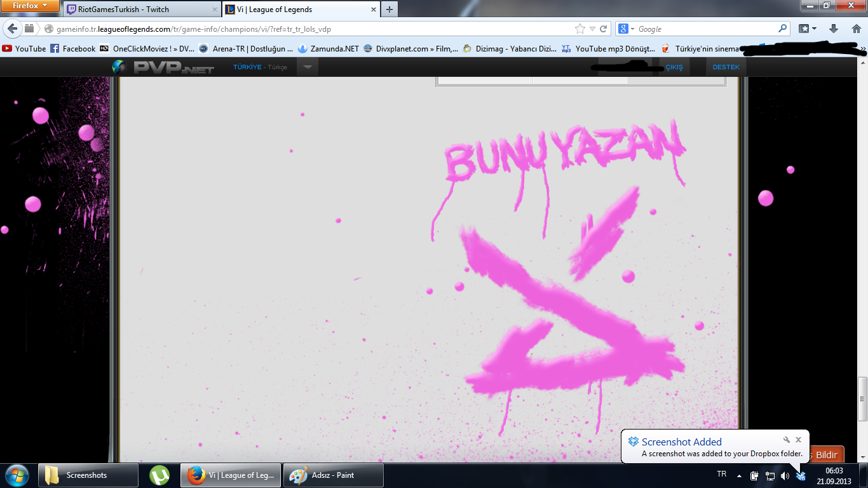Show more bookmarks chevron
868x488 pixels.
coord(862,48)
